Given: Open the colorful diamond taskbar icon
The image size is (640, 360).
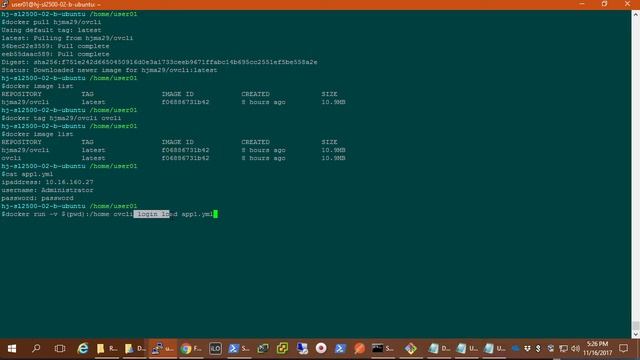Looking at the screenshot, I should pos(411,348).
